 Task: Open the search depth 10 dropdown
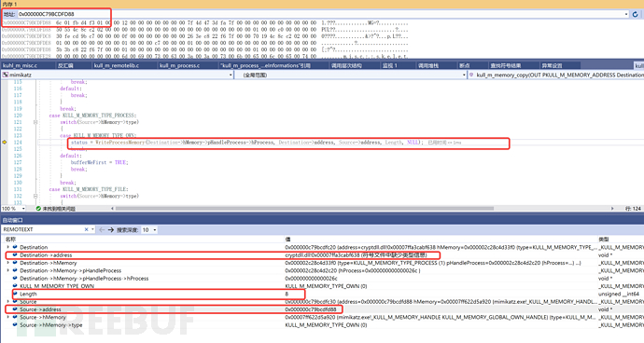click(154, 230)
